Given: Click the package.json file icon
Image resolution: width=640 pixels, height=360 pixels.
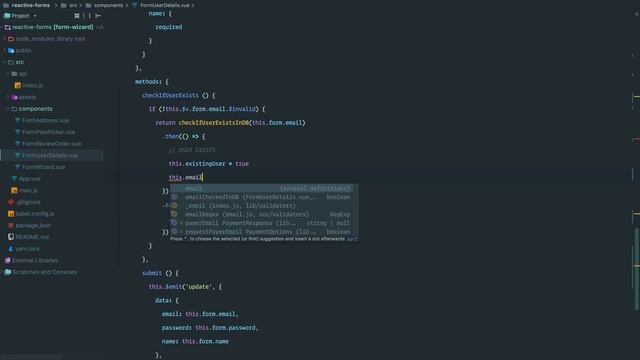Looking at the screenshot, I should [11, 226].
